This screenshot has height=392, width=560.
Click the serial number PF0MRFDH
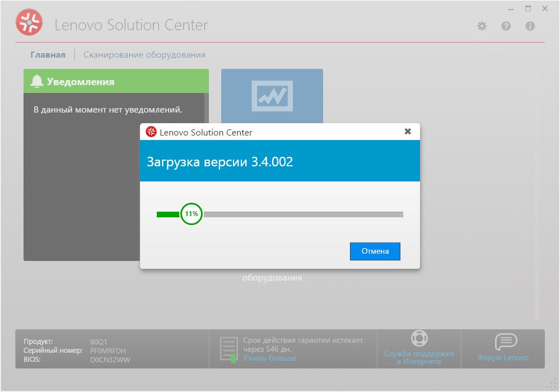[x=108, y=351]
